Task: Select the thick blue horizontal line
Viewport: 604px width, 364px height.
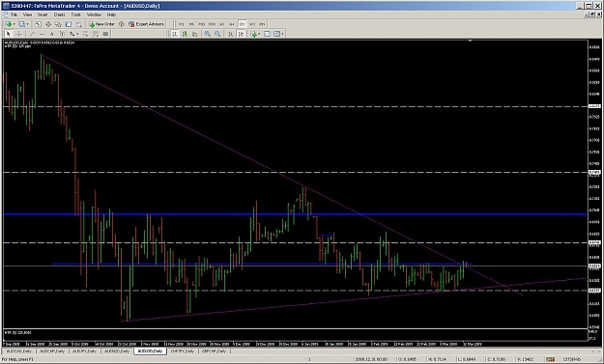Action: pyautogui.click(x=296, y=214)
